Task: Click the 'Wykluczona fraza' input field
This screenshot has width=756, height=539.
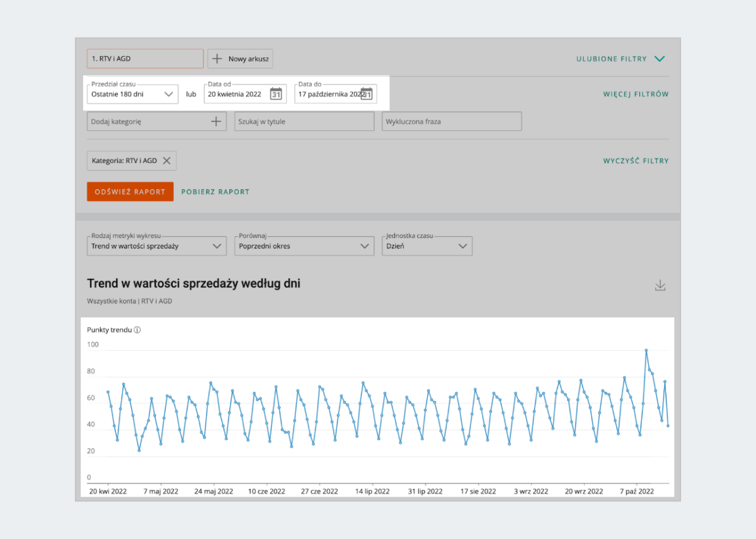Action: 451,122
